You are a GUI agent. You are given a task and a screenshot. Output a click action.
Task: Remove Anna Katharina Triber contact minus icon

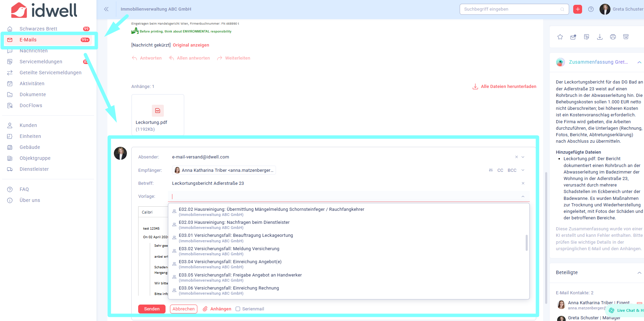639,303
